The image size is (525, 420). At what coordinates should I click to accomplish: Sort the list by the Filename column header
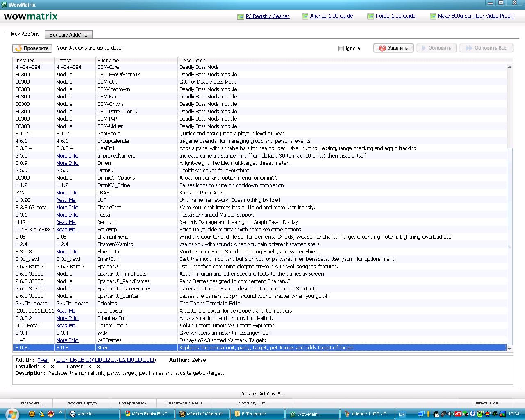point(137,61)
